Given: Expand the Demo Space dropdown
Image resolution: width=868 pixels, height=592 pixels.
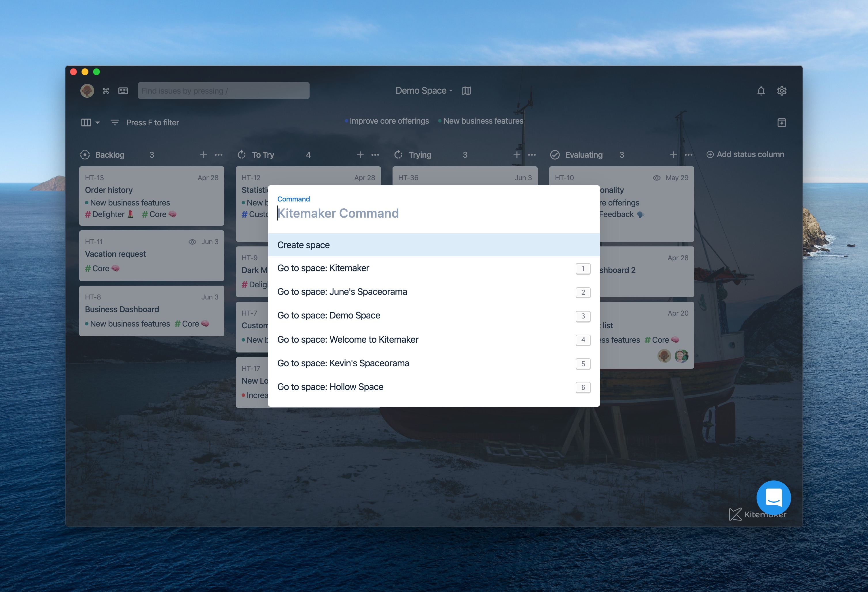Looking at the screenshot, I should (424, 91).
